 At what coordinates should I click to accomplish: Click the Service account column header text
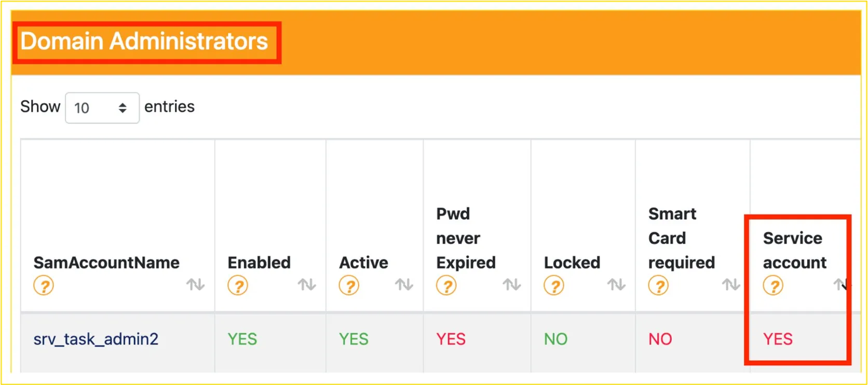[794, 251]
